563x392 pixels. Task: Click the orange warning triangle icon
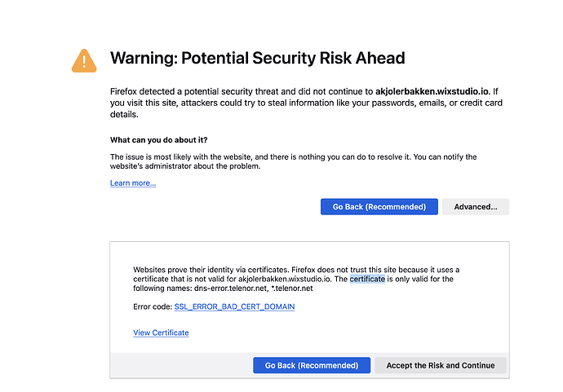click(84, 60)
